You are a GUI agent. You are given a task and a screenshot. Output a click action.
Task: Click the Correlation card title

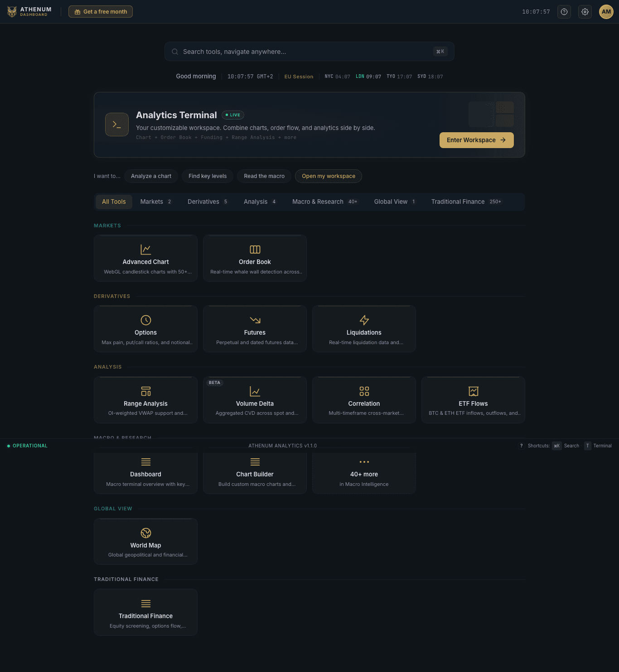(364, 403)
